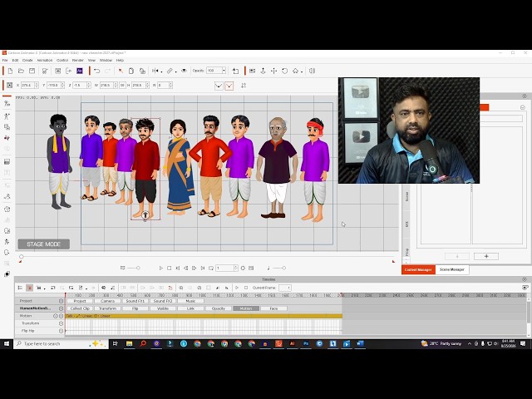Click the Y position stepper arrows
532x399 pixels.
pos(63,85)
